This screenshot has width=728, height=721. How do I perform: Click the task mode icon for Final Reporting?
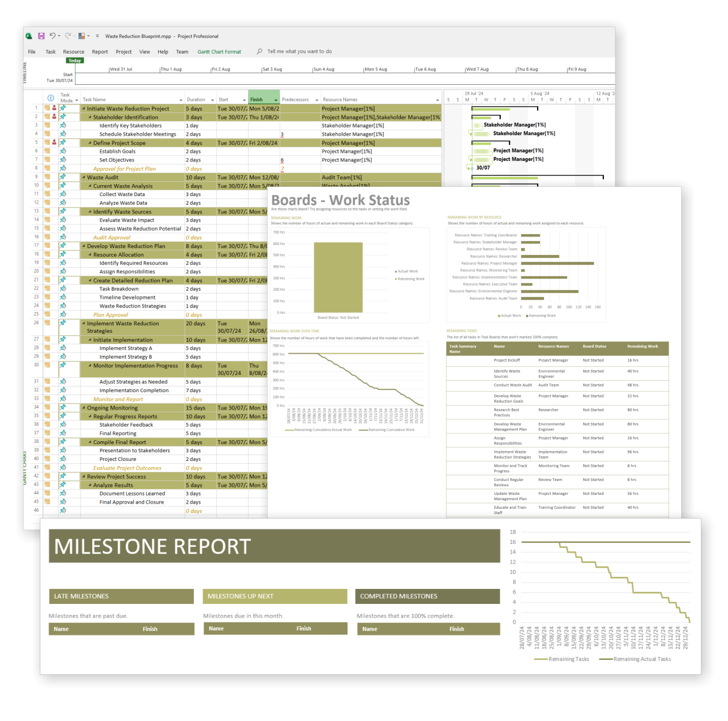coord(63,433)
